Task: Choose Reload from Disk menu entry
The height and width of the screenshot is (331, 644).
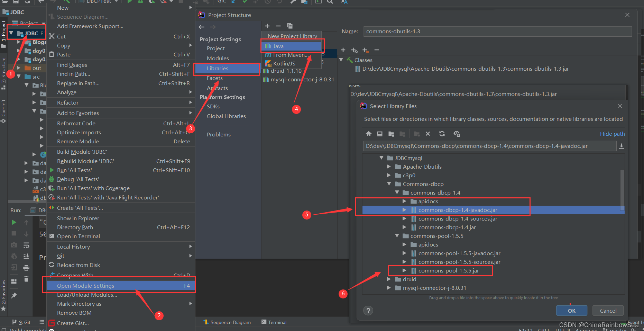Action: click(121, 265)
